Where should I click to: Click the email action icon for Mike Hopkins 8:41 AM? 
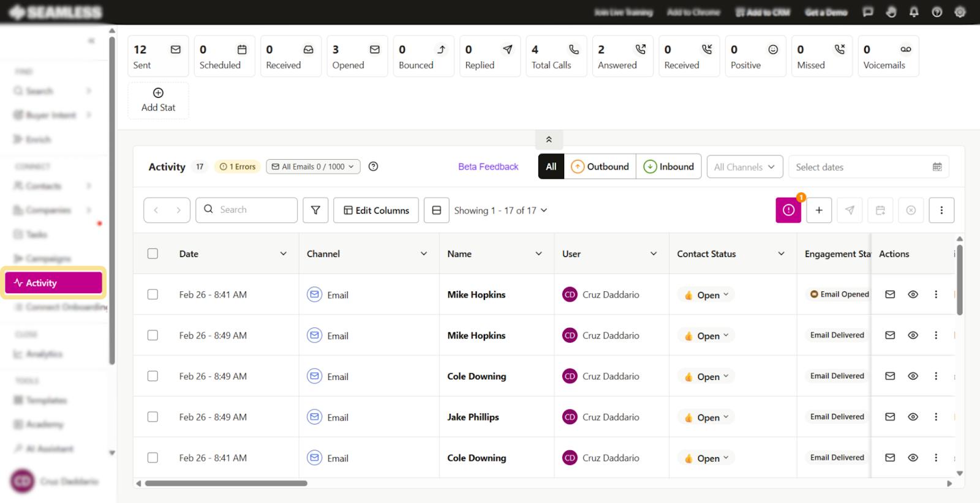click(890, 294)
